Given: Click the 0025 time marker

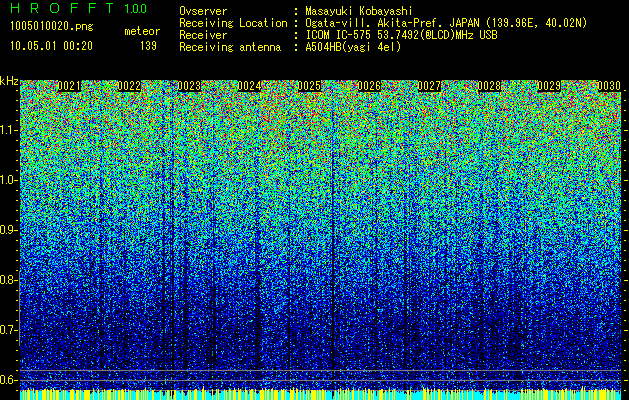Looking at the screenshot, I should pyautogui.click(x=309, y=86).
